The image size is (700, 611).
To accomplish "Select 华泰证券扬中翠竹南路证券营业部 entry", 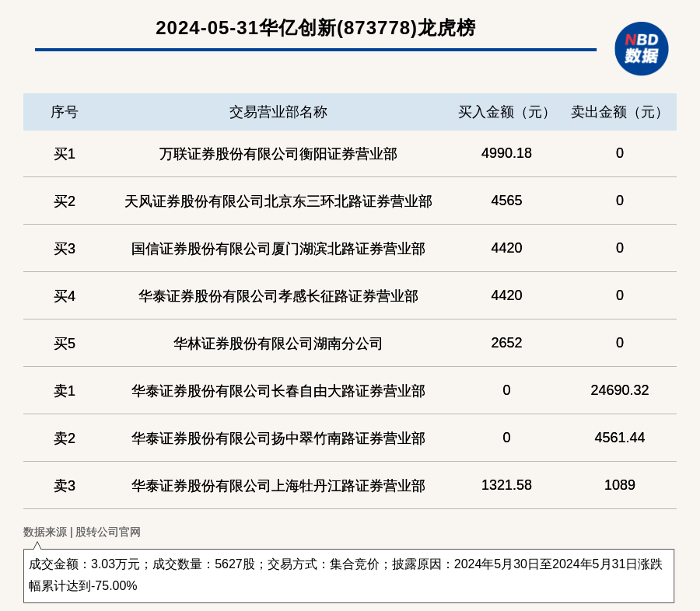I will [278, 438].
